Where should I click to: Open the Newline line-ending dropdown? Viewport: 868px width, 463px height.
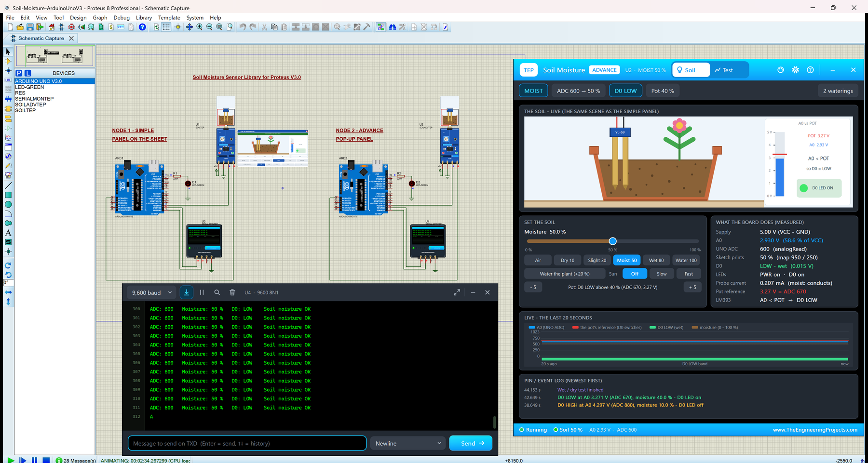408,443
